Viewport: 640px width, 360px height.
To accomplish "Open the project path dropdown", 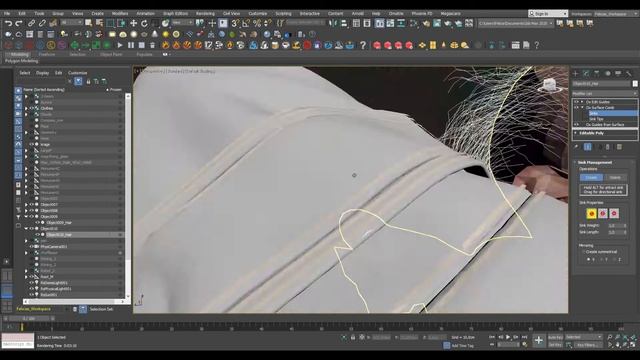I will click(516, 24).
